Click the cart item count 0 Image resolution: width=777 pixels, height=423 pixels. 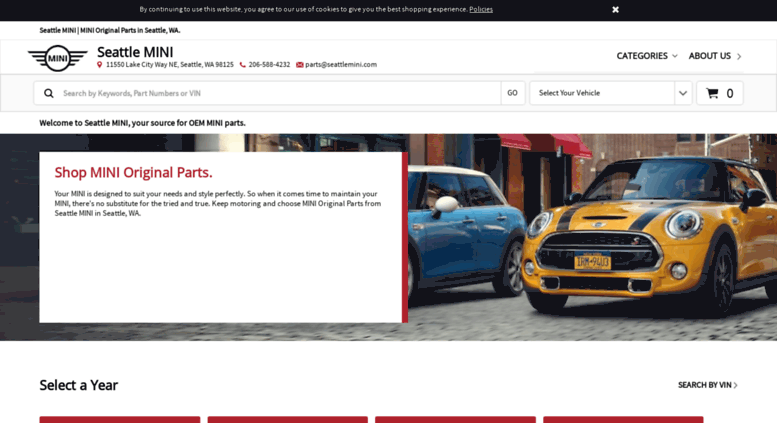tap(730, 94)
